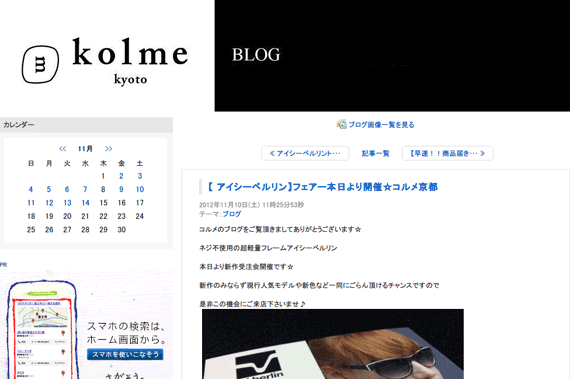
Task: Click text 本日より新作受注会開催です☆
Action: [x=246, y=267]
